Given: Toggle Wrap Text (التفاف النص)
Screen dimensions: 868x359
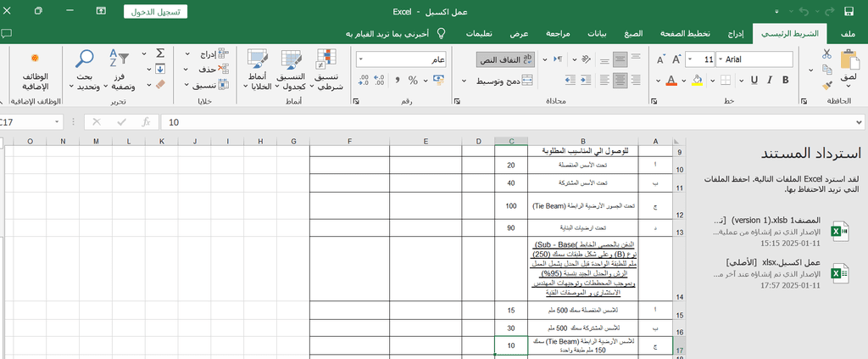Looking at the screenshot, I should tap(505, 59).
